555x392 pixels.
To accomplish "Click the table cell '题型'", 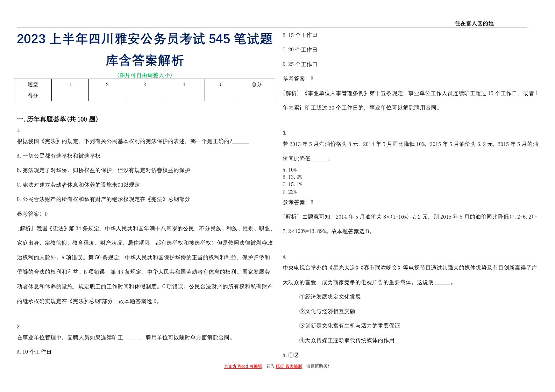I will [x=33, y=85].
